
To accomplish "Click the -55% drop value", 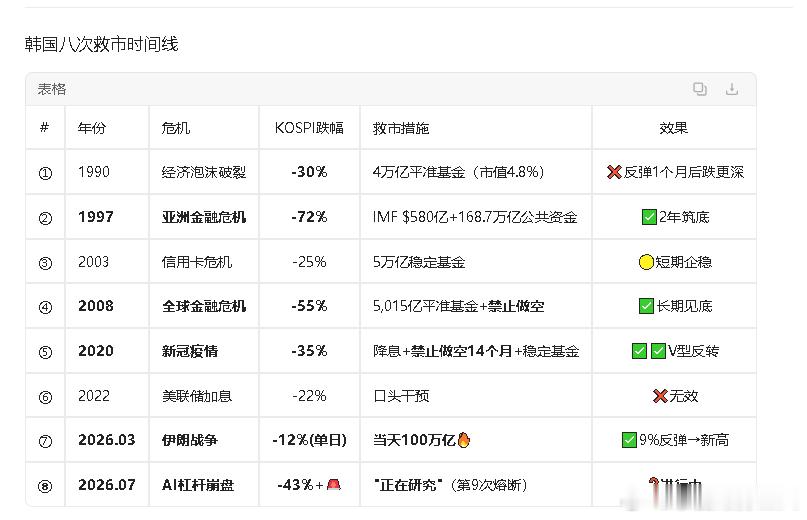I will click(x=309, y=306).
